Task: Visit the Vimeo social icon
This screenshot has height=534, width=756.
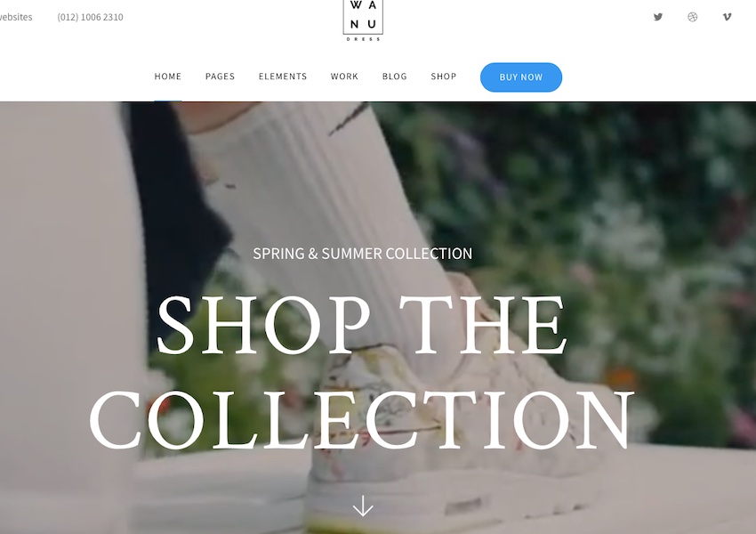Action: click(x=727, y=17)
